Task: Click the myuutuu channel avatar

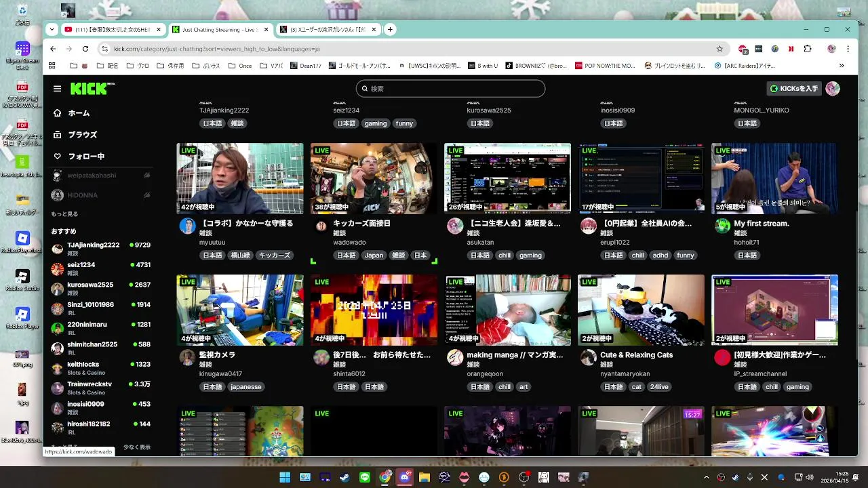Action: pos(187,226)
